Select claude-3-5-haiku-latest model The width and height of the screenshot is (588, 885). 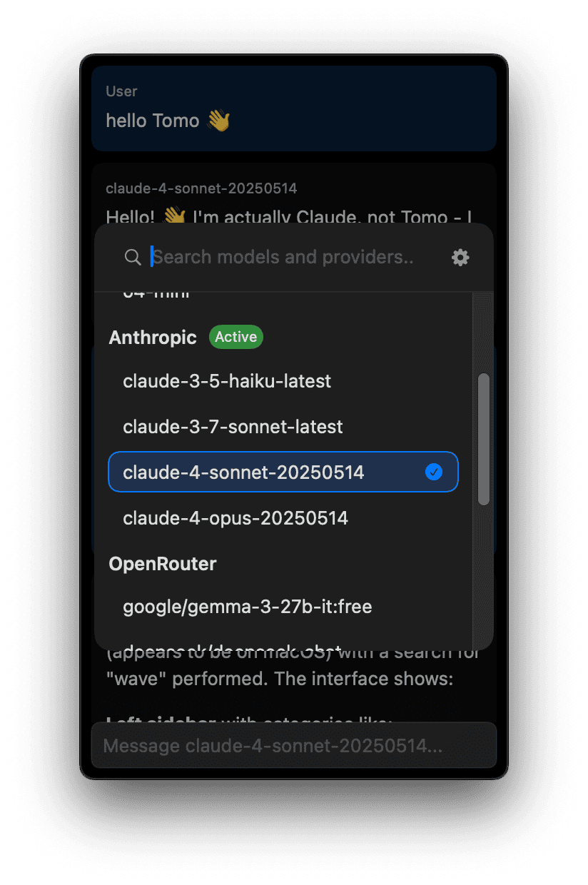coord(227,381)
